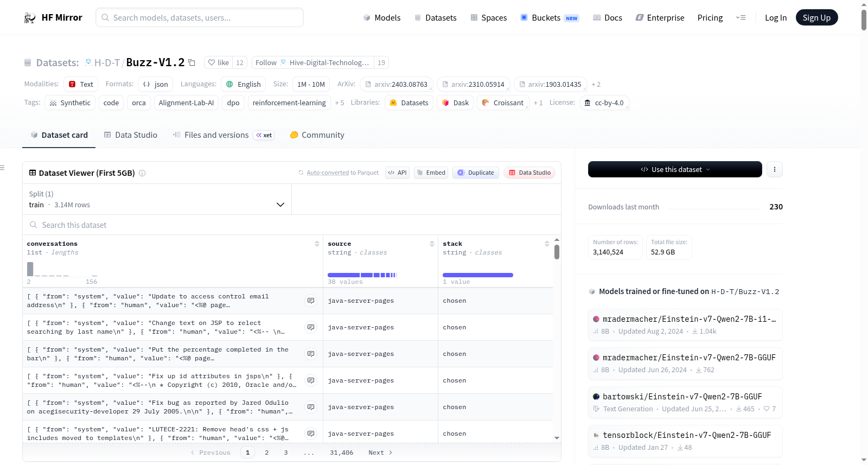Open mradermacher/Einstein-v7-Qwen2-7B-GGUF model card
Screen dimensions: 868x465
pos(685,364)
